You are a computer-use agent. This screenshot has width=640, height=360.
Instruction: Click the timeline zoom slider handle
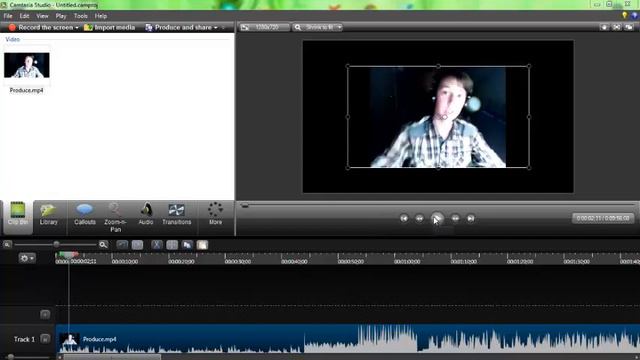click(x=56, y=244)
